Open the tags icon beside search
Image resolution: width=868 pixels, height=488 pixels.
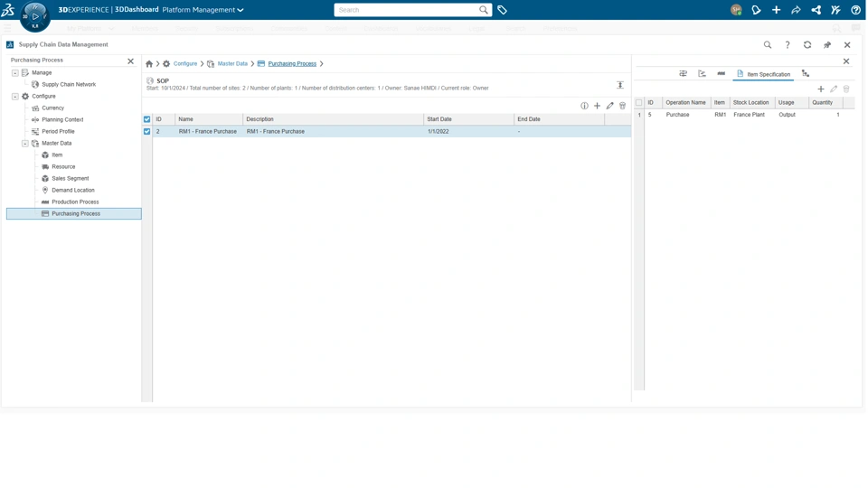pos(502,10)
